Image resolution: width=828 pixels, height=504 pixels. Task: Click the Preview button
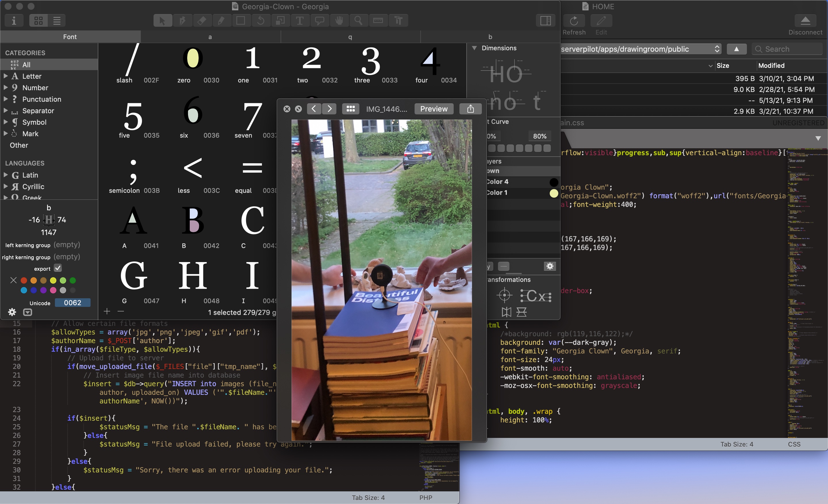434,109
